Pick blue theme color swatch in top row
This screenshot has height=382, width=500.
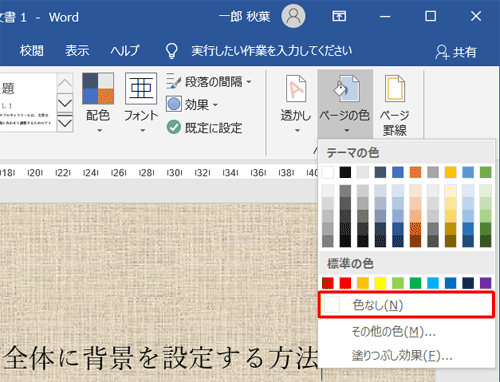[x=398, y=172]
